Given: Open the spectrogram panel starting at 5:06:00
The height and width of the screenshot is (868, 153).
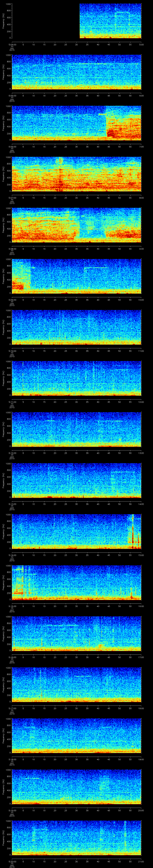Looking at the screenshot, I should point(77,123).
